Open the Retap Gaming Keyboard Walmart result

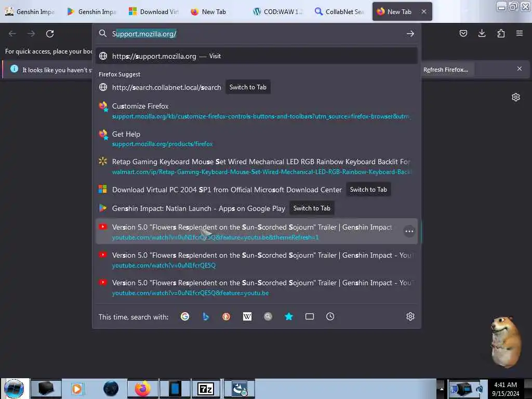coord(257,167)
